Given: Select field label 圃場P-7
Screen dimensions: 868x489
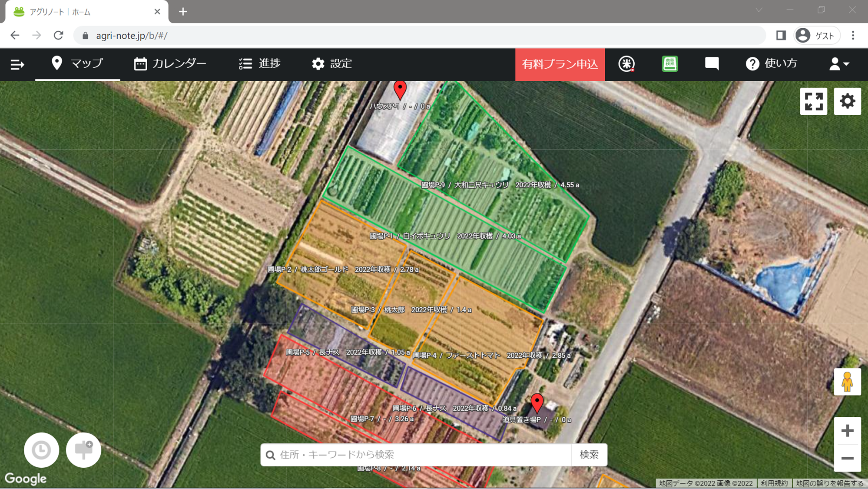Looking at the screenshot, I should coord(382,419).
